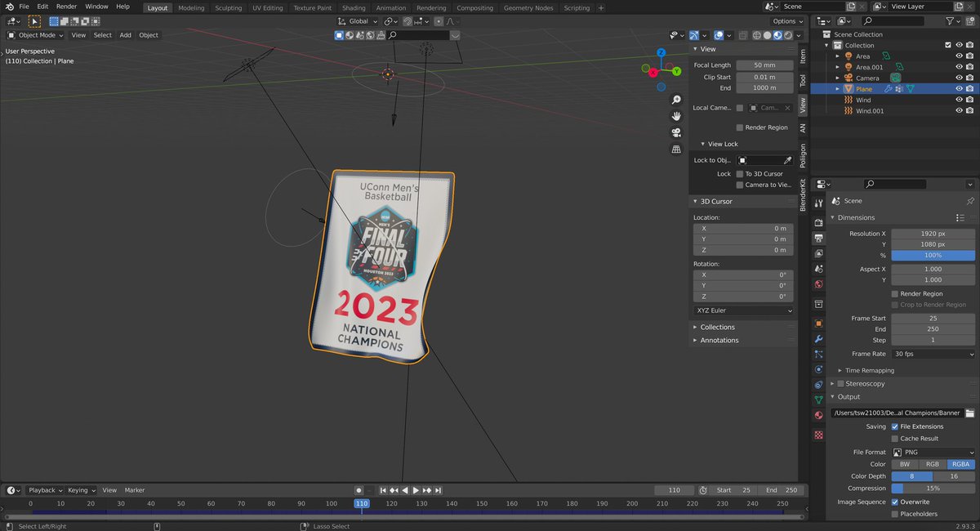Pick object with Lock to Object eyedropper
The width and height of the screenshot is (980, 531).
pyautogui.click(x=788, y=160)
